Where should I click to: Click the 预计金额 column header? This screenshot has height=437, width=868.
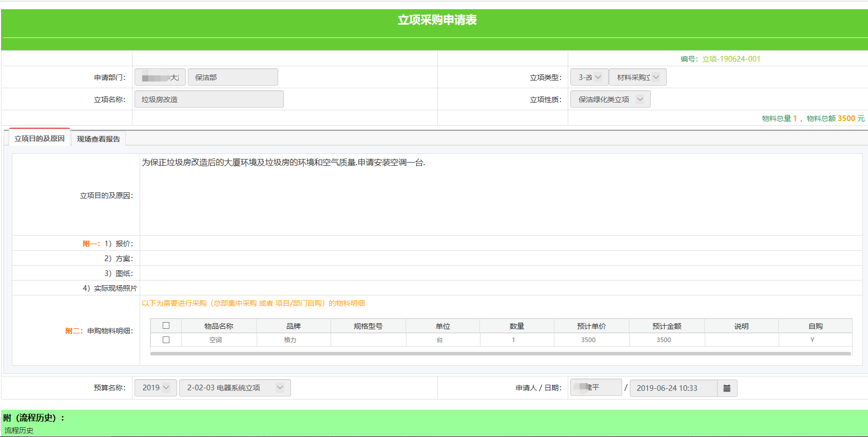point(666,326)
